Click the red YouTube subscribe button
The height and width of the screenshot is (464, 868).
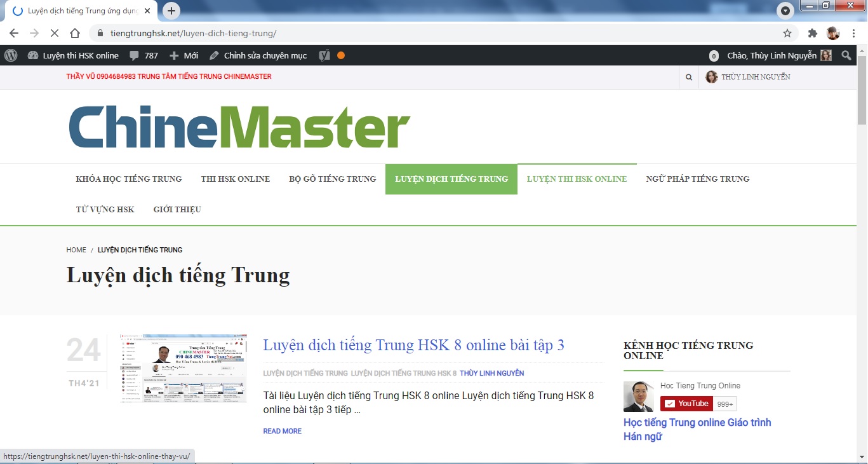(687, 404)
